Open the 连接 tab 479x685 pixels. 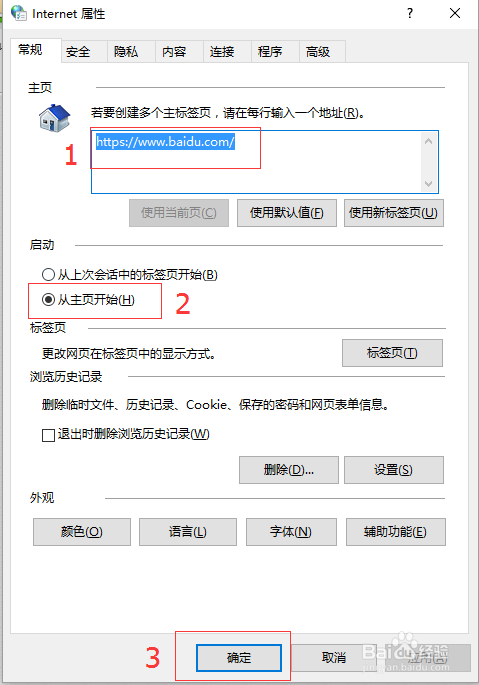coord(222,52)
